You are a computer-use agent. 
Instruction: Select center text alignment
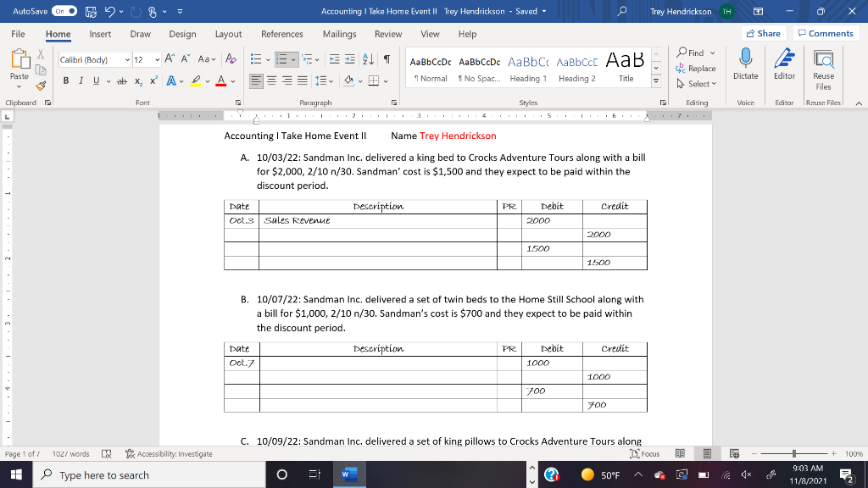coord(273,80)
